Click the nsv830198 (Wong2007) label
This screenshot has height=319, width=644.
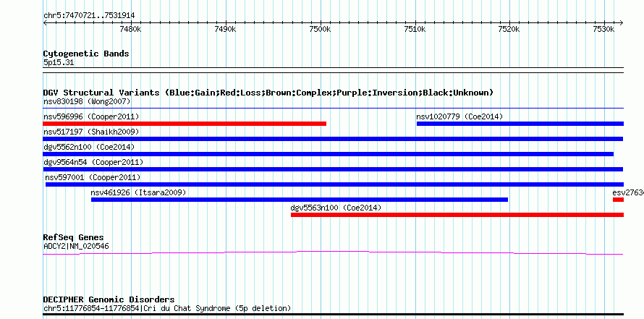point(87,101)
